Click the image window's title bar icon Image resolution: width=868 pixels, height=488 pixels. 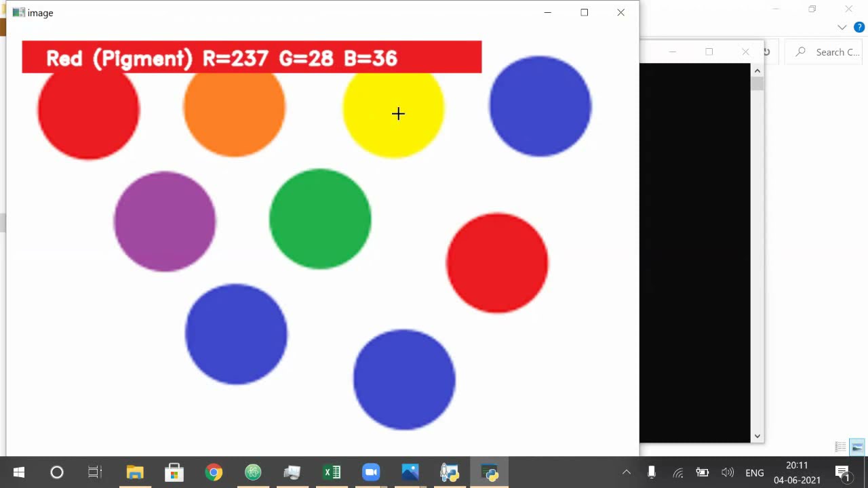tap(18, 13)
